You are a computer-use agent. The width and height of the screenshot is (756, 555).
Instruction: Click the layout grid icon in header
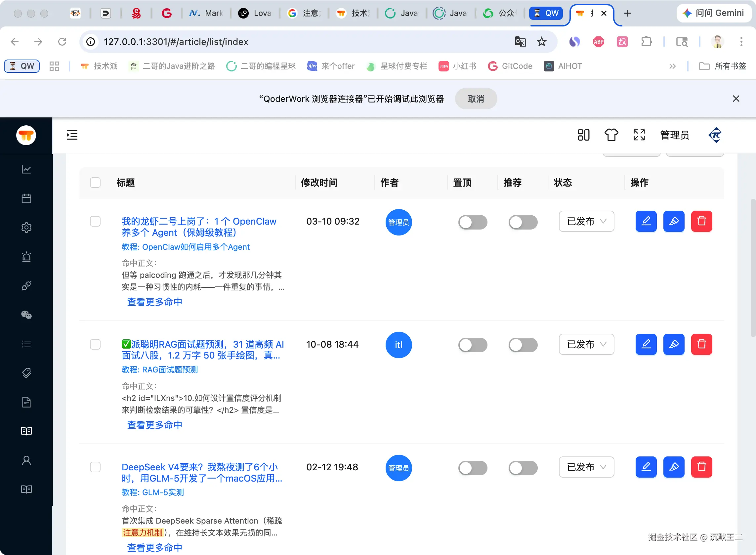[x=583, y=135]
